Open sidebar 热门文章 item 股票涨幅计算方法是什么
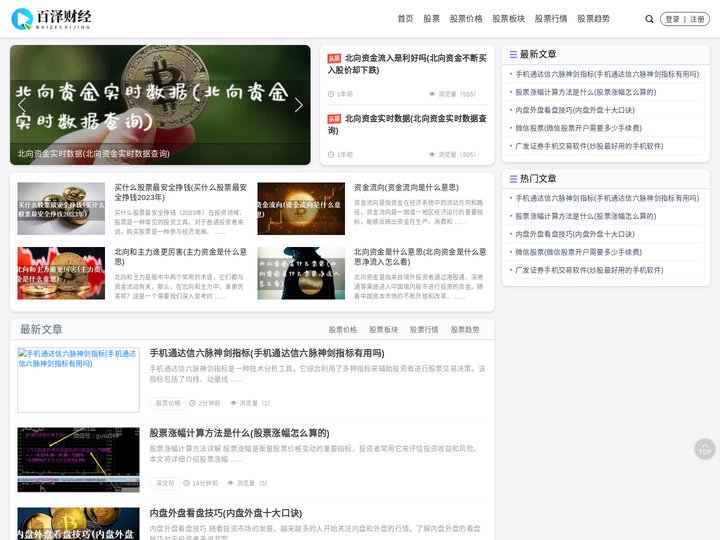 [585, 216]
